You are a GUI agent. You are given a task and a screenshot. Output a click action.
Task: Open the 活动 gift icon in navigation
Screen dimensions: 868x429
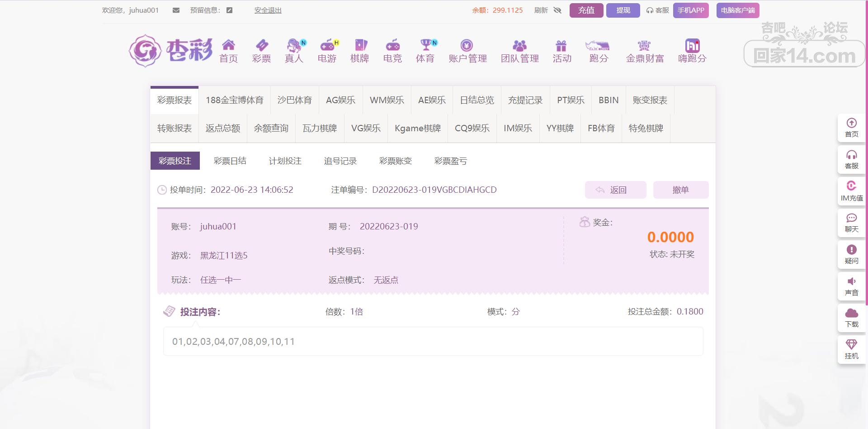point(561,45)
